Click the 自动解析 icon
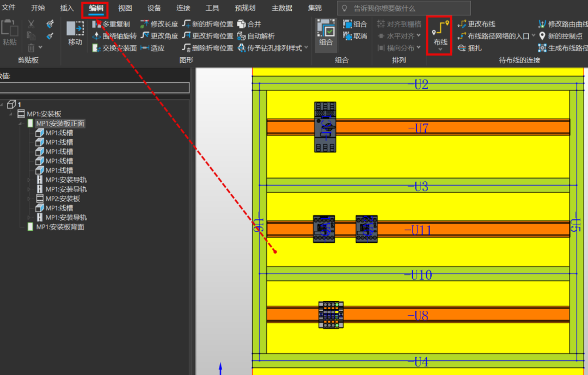Image resolution: width=588 pixels, height=375 pixels. pyautogui.click(x=254, y=36)
